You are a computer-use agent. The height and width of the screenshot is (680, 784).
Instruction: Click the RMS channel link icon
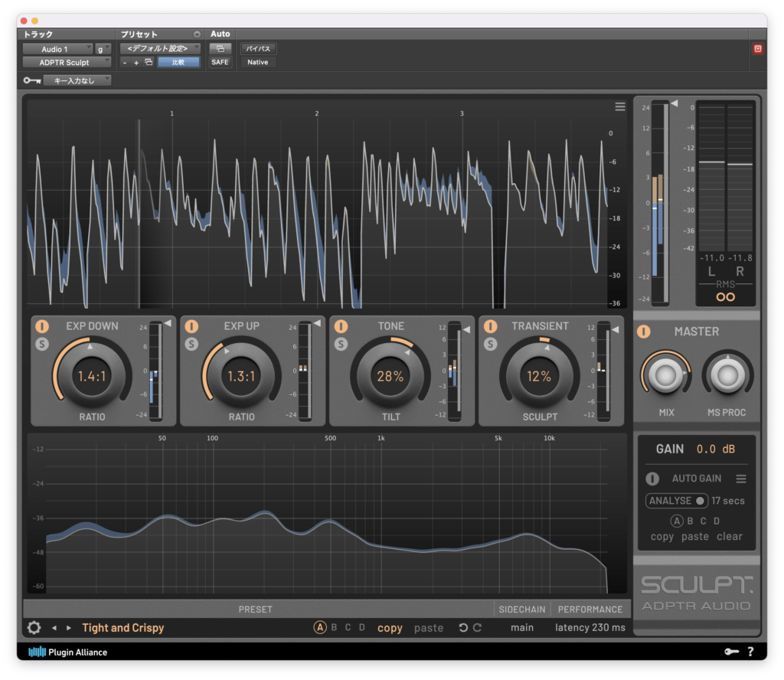(x=726, y=297)
